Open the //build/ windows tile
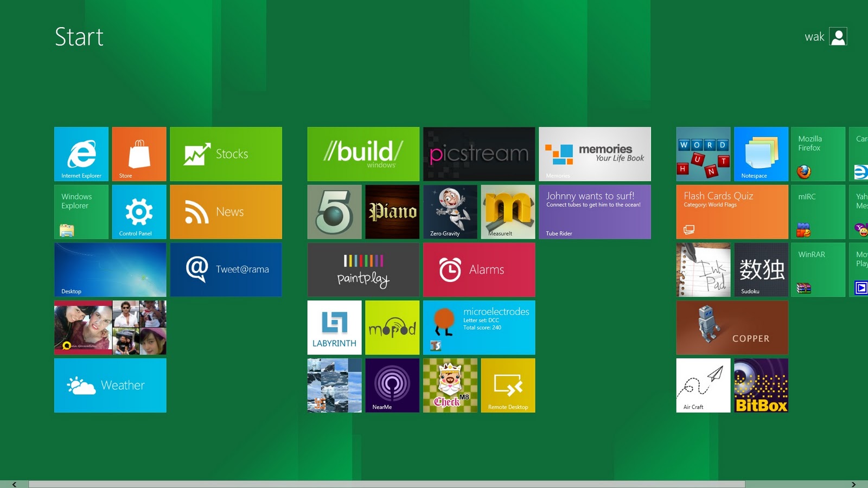 tap(362, 154)
